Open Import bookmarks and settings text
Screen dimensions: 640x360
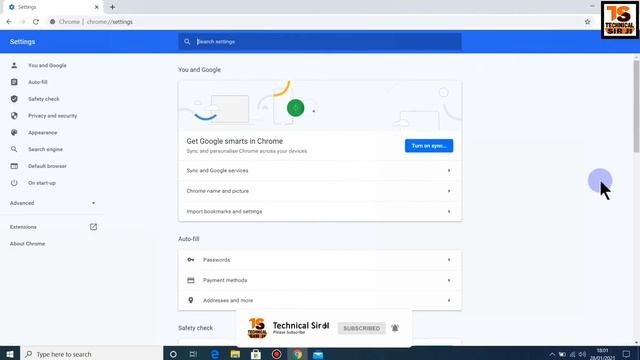click(x=224, y=211)
